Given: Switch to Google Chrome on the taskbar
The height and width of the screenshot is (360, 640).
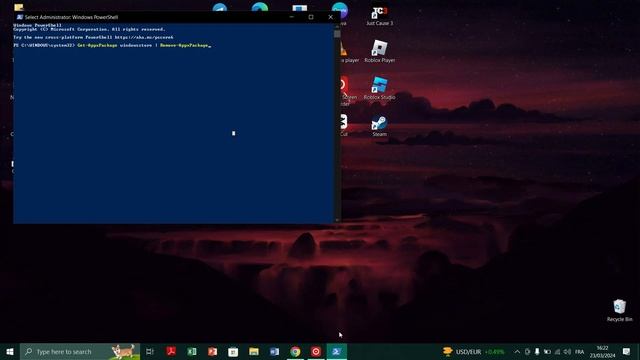Looking at the screenshot, I should (x=295, y=351).
